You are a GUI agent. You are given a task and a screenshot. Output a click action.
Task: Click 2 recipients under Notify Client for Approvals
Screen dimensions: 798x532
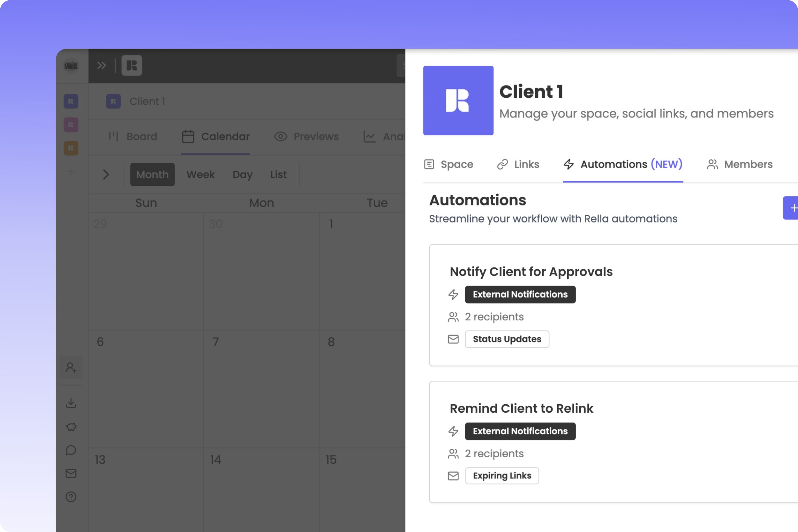(494, 317)
